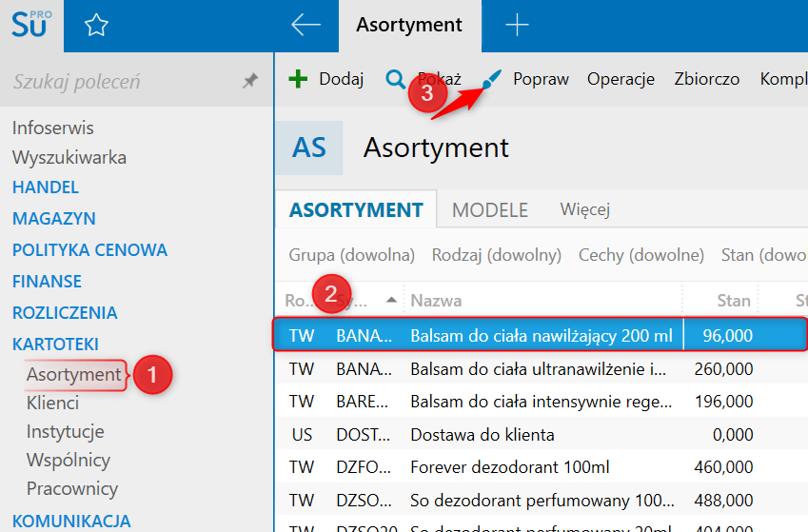Open Wspólnicy under KARTOTEKI
The height and width of the screenshot is (532, 808).
pyautogui.click(x=68, y=460)
